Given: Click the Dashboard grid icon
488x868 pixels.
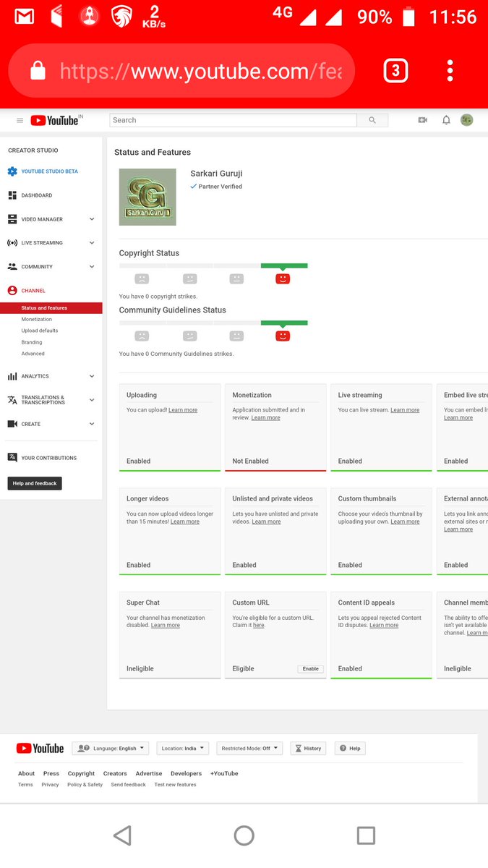Looking at the screenshot, I should (x=12, y=195).
